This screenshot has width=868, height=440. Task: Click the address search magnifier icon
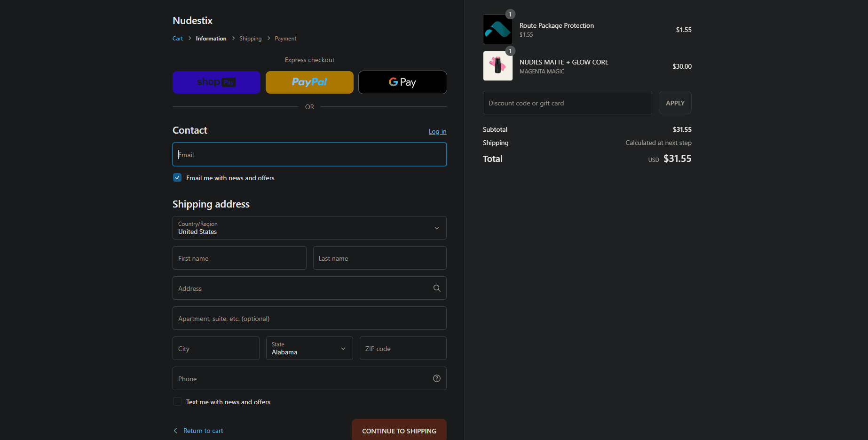click(437, 288)
